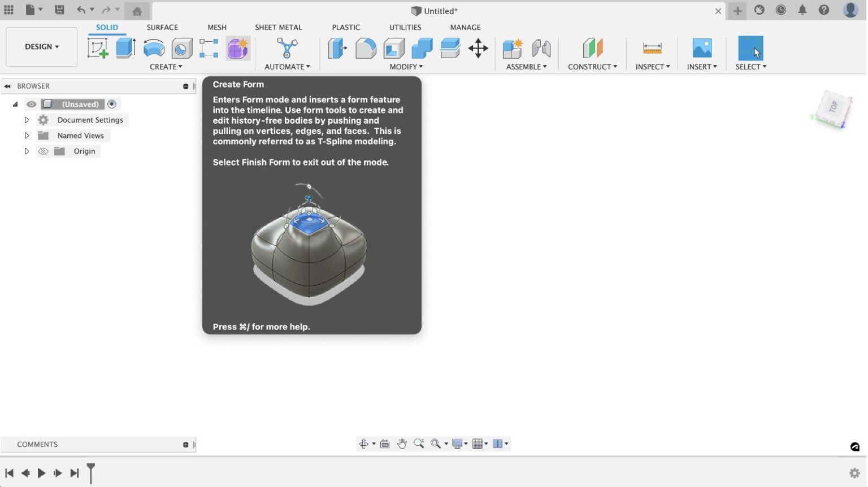Select the Fillet tool
The width and height of the screenshot is (868, 487).
coord(366,48)
